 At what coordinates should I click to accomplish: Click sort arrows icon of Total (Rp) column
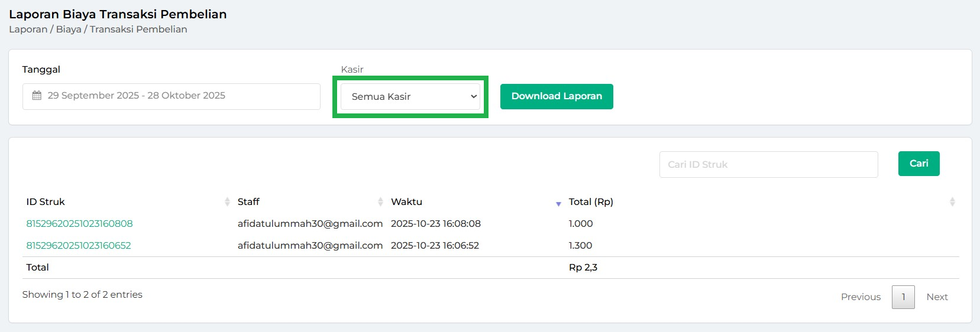(x=952, y=202)
